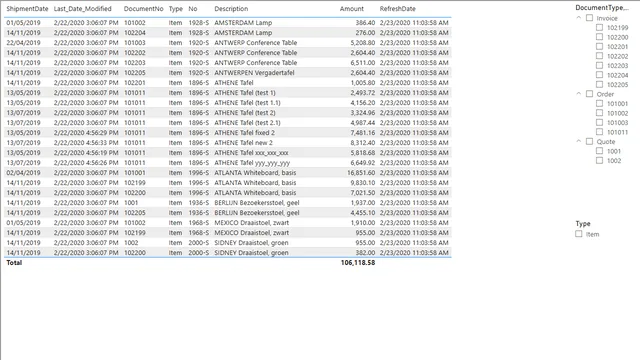The width and height of the screenshot is (640, 360).
Task: Sort by DocumentNo column header
Action: [144, 9]
